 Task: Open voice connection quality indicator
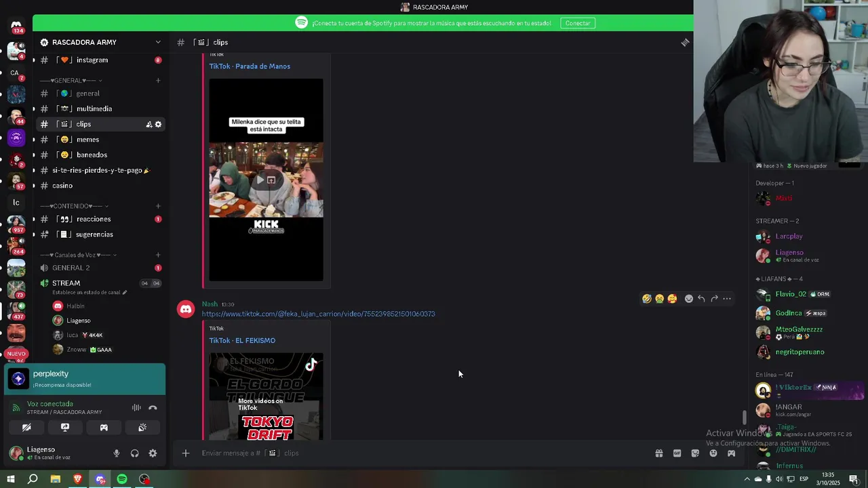[16, 408]
